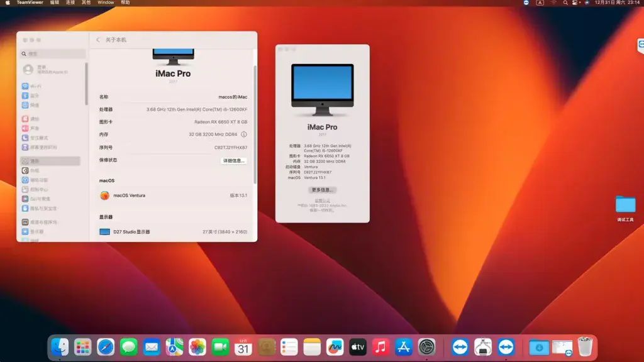This screenshot has height=362, width=644.
Task: Launch Safari from the Dock
Action: tap(106, 347)
